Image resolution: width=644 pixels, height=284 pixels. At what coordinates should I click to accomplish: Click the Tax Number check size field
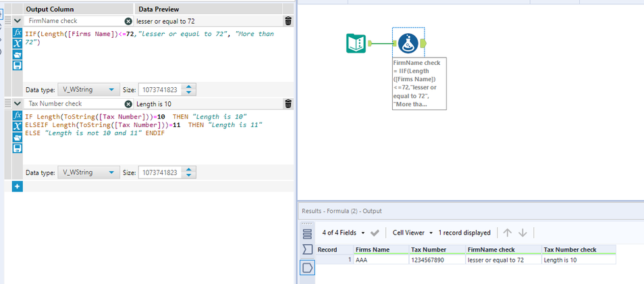click(161, 173)
